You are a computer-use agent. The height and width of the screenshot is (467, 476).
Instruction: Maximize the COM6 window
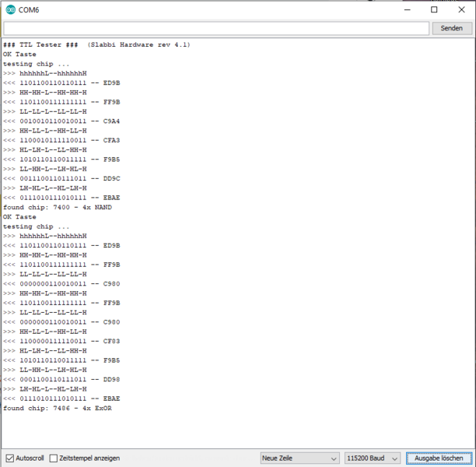click(434, 9)
